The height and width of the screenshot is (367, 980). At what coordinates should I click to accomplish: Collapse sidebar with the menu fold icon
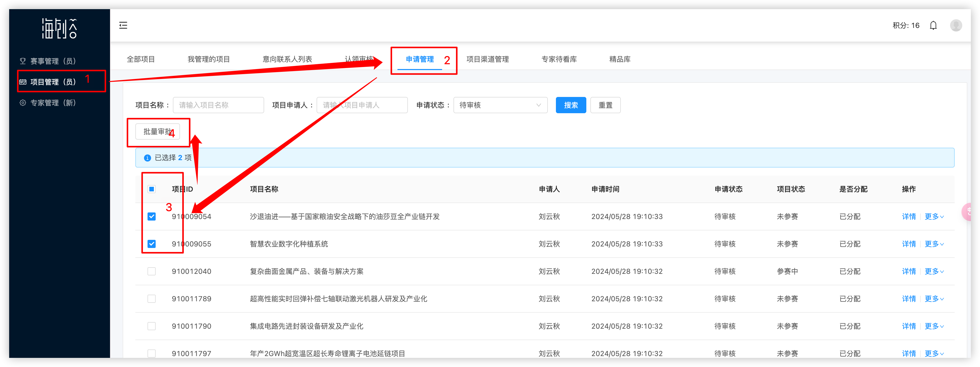tap(123, 25)
